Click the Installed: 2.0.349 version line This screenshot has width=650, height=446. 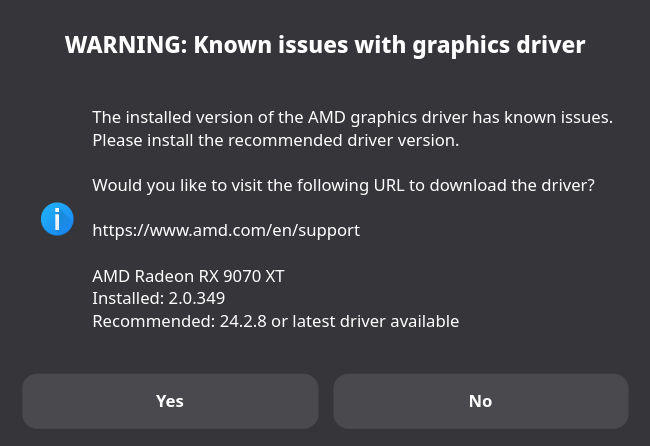(x=158, y=298)
